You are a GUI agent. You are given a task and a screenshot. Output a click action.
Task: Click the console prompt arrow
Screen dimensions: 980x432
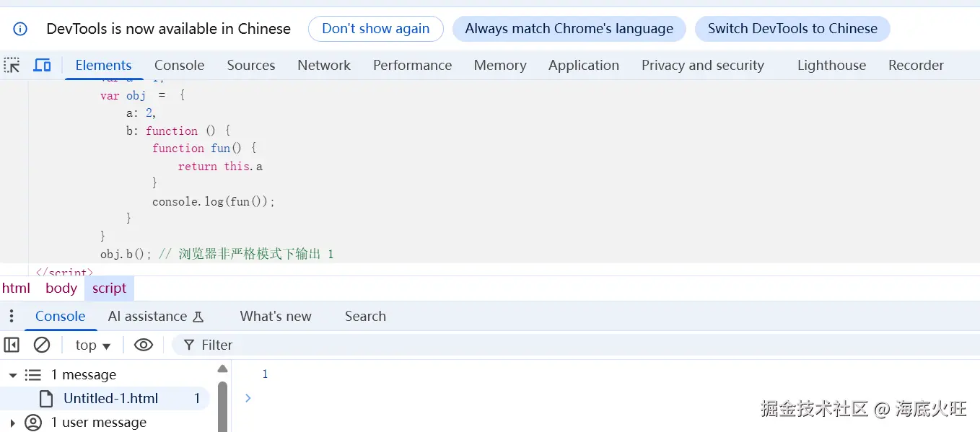tap(248, 397)
